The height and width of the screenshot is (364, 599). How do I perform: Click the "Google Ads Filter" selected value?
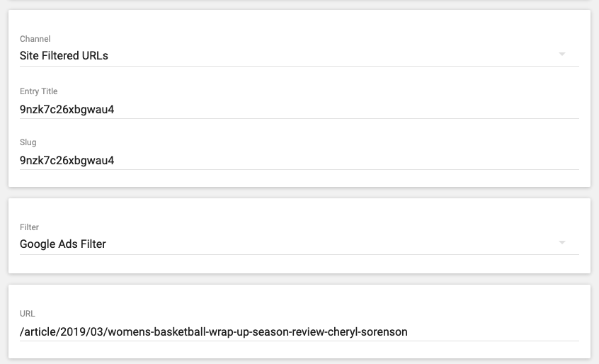click(63, 244)
